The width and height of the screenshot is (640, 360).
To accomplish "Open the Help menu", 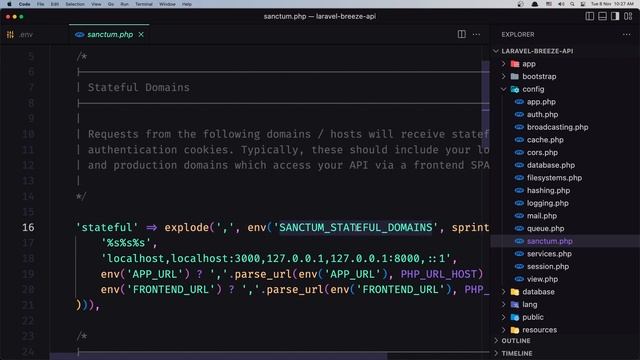I will (x=187, y=4).
